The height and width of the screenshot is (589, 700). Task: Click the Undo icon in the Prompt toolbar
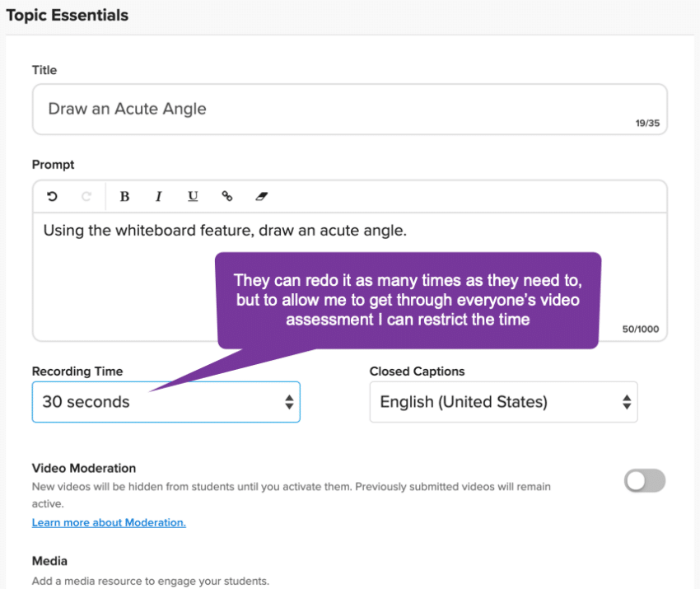coord(52,196)
